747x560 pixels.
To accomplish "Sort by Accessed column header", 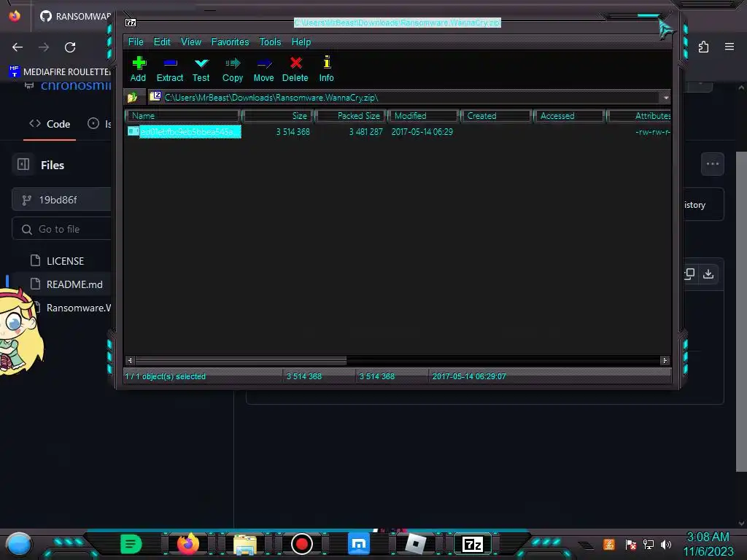I will click(x=569, y=116).
